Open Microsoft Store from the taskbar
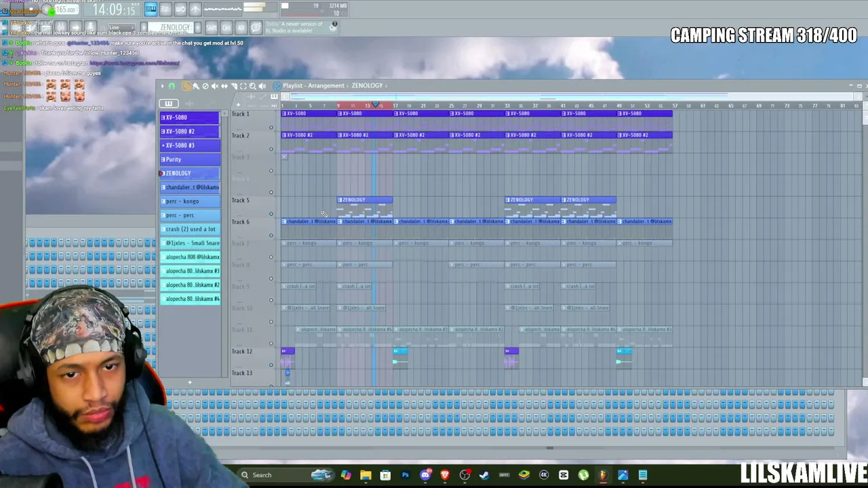This screenshot has height=488, width=868. [x=385, y=475]
